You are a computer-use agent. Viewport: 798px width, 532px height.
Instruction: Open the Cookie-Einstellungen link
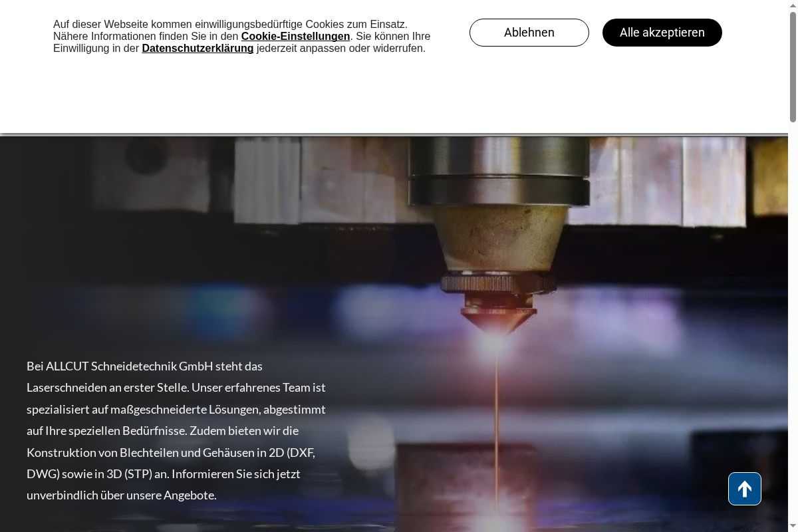[295, 37]
